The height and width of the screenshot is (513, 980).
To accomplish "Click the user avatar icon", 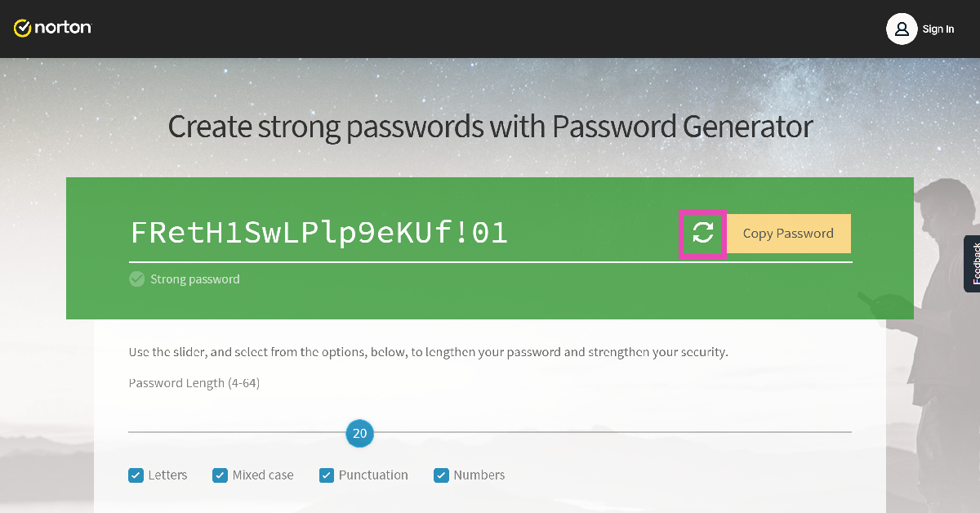I will (x=902, y=29).
